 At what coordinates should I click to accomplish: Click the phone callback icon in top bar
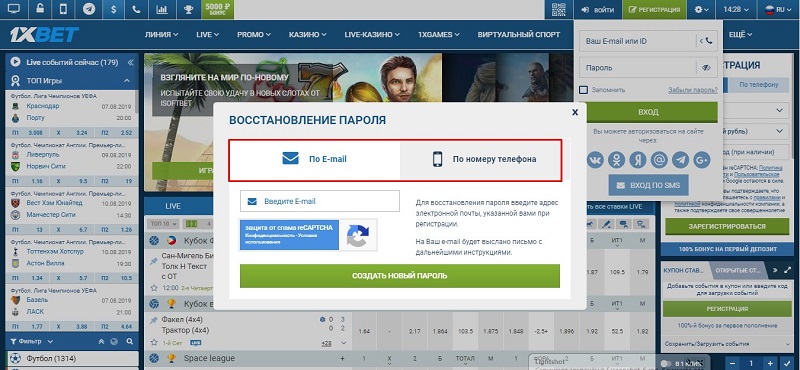click(x=136, y=9)
